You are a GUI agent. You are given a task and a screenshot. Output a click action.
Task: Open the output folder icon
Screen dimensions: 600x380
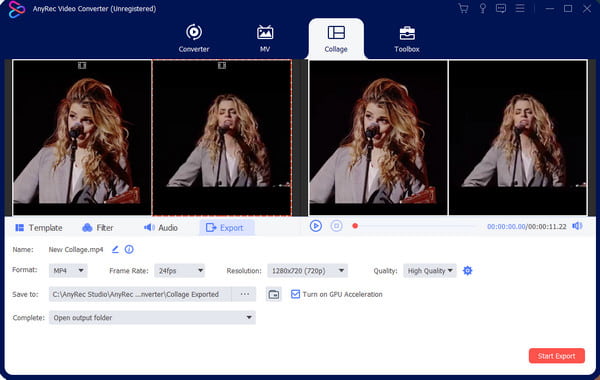click(x=274, y=294)
